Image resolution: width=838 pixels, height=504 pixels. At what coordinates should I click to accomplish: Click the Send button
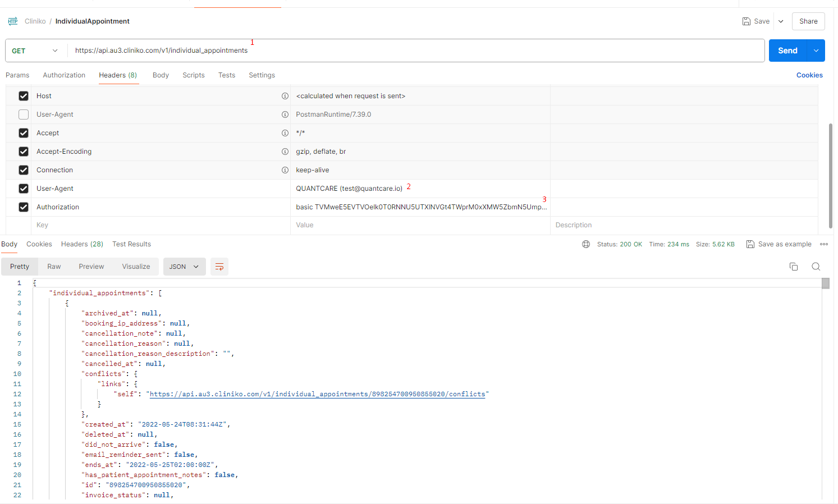(787, 51)
